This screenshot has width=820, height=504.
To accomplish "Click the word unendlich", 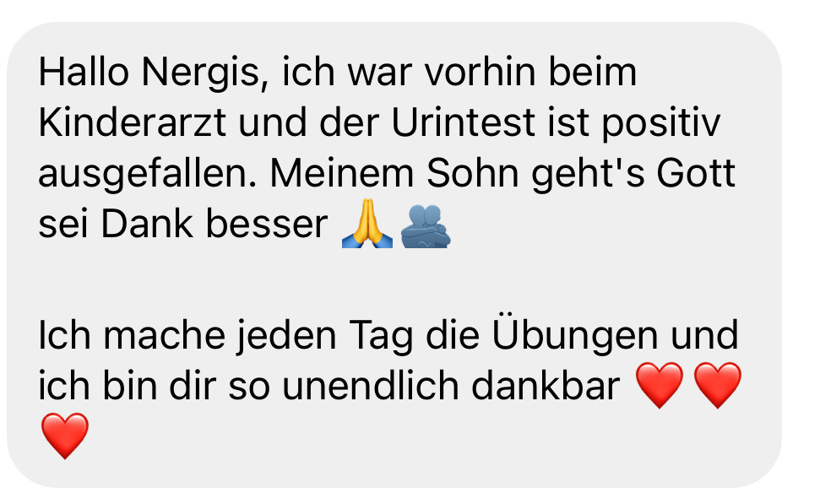I will click(371, 386).
